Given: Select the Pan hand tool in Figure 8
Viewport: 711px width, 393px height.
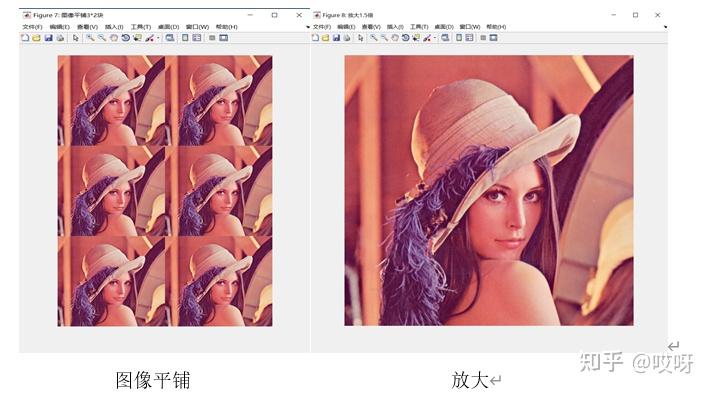Looking at the screenshot, I should [395, 38].
